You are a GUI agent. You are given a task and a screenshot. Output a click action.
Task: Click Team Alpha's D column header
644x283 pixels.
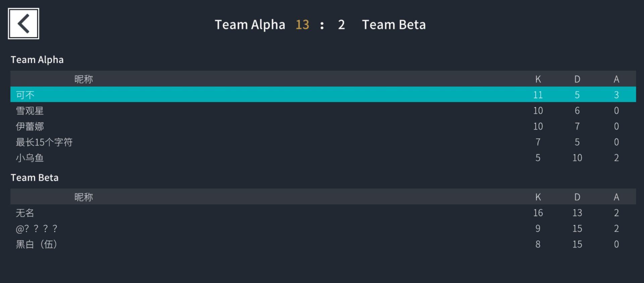tap(577, 79)
